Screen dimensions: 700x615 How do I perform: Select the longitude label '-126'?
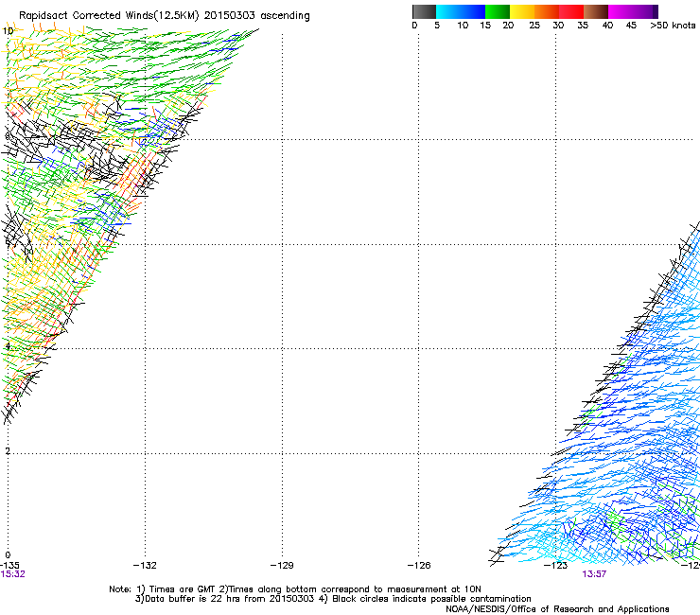419,565
